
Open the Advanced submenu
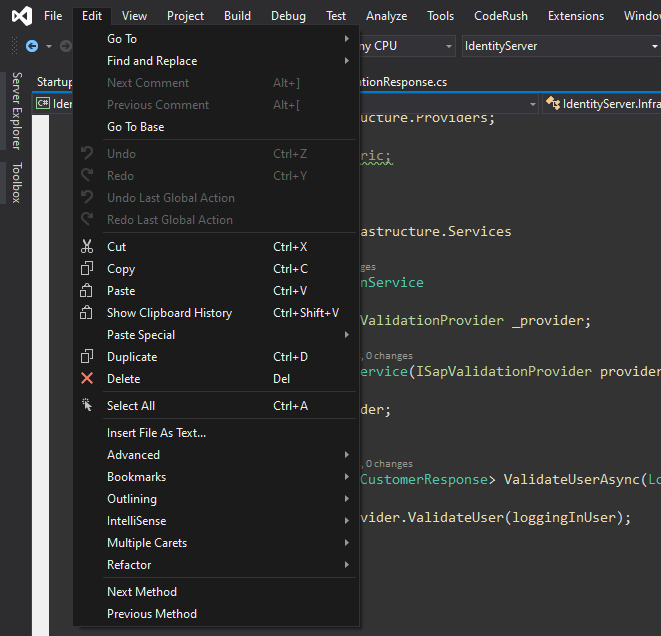pos(216,455)
